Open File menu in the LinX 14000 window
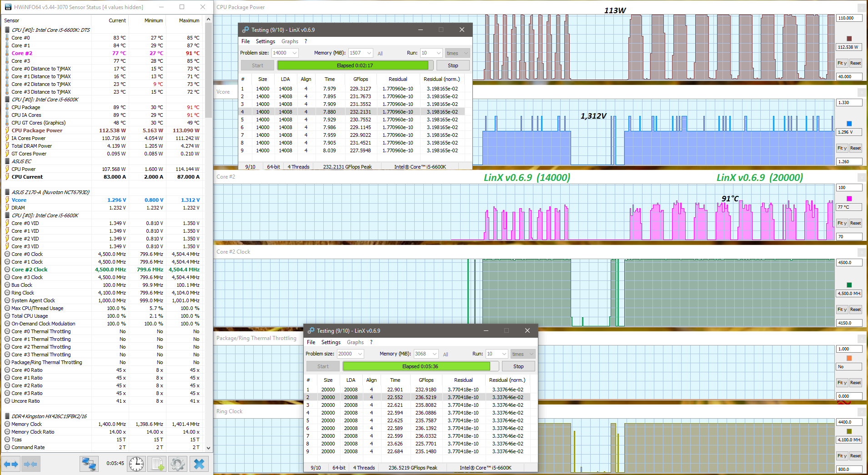This screenshot has height=475, width=868. [246, 41]
